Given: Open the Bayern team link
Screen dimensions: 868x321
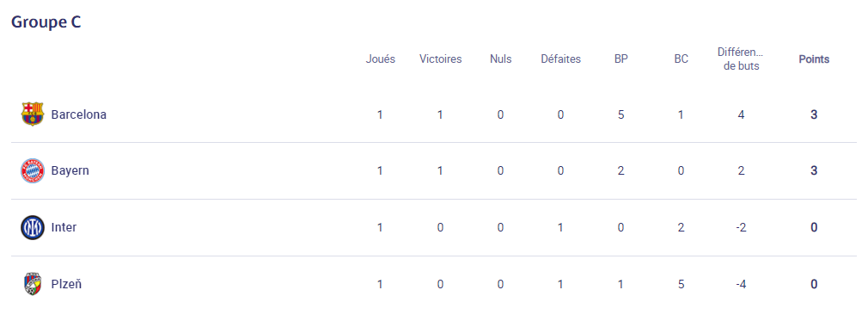Looking at the screenshot, I should [x=70, y=170].
